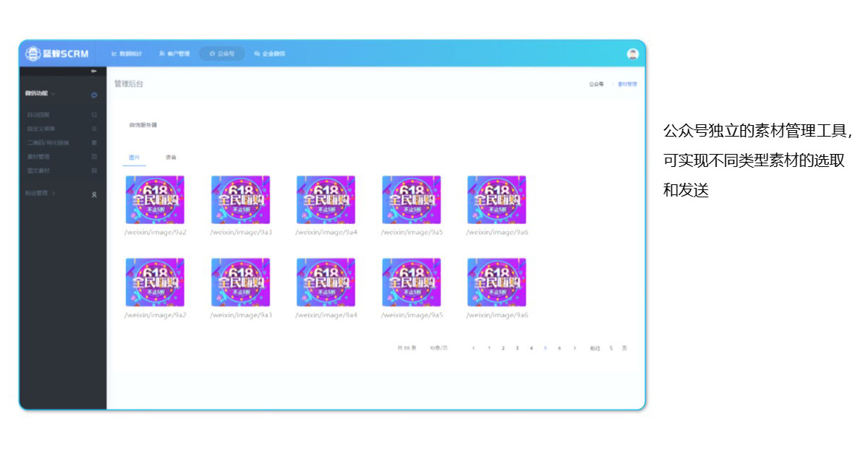Click the icon next to 图文素材

[94, 171]
